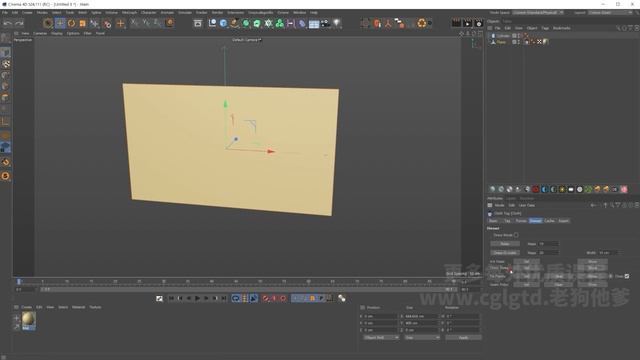Click the Dress-O-matic button

coord(505,253)
